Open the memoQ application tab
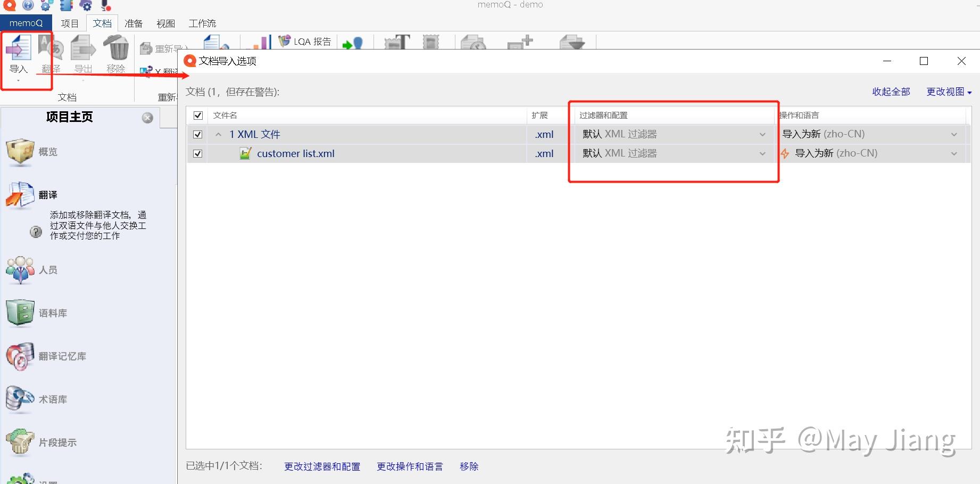The width and height of the screenshot is (980, 484). 26,23
